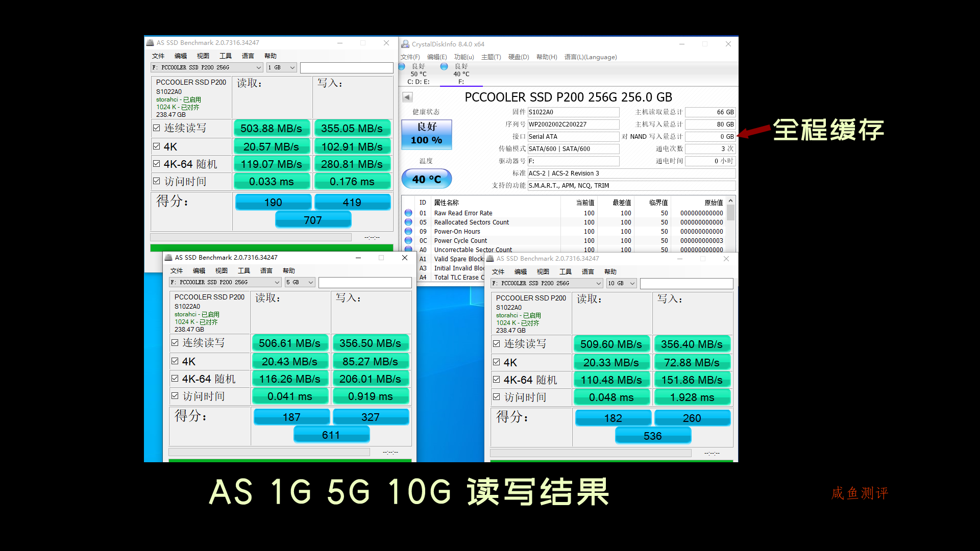
Task: Open 编辑 menu in the 1 GB AS SSD window
Action: (181, 56)
